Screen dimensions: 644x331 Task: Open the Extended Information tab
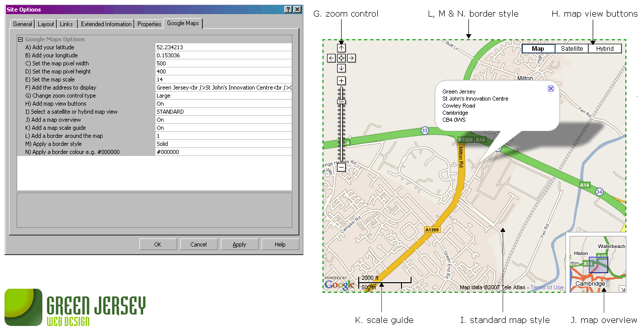106,24
